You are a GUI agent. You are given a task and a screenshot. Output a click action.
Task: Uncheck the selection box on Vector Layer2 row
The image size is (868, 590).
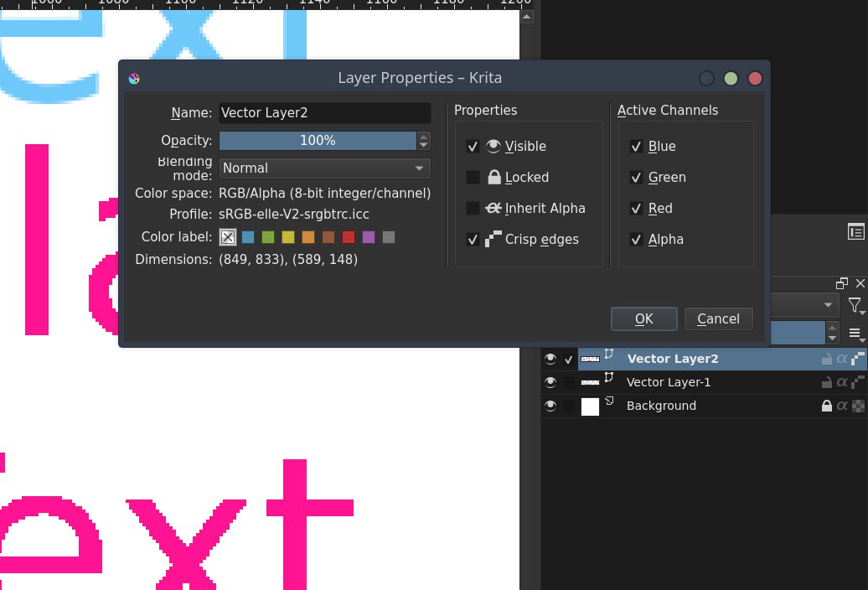[x=569, y=360]
